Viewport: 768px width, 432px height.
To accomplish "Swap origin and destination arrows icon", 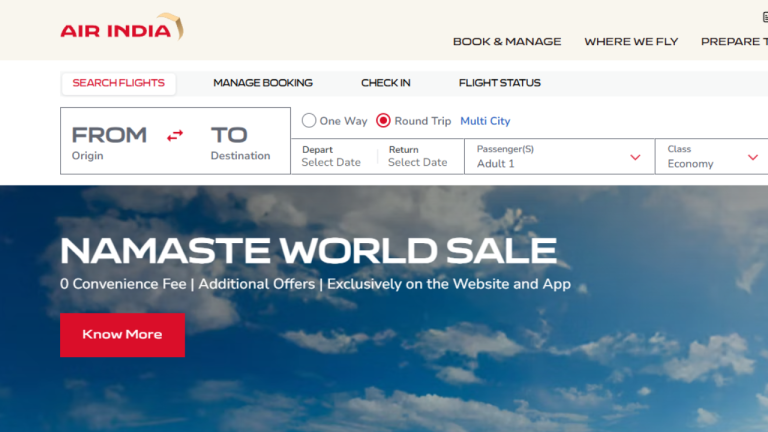I will click(175, 135).
